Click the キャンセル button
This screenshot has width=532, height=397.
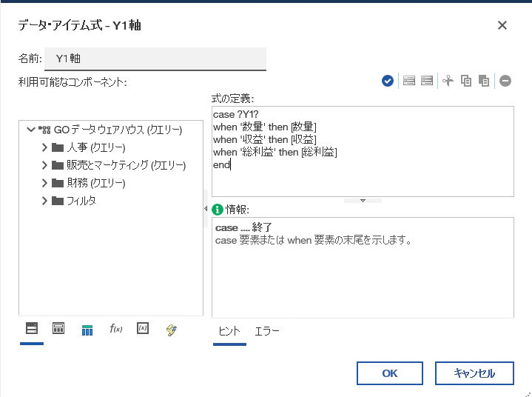[474, 373]
